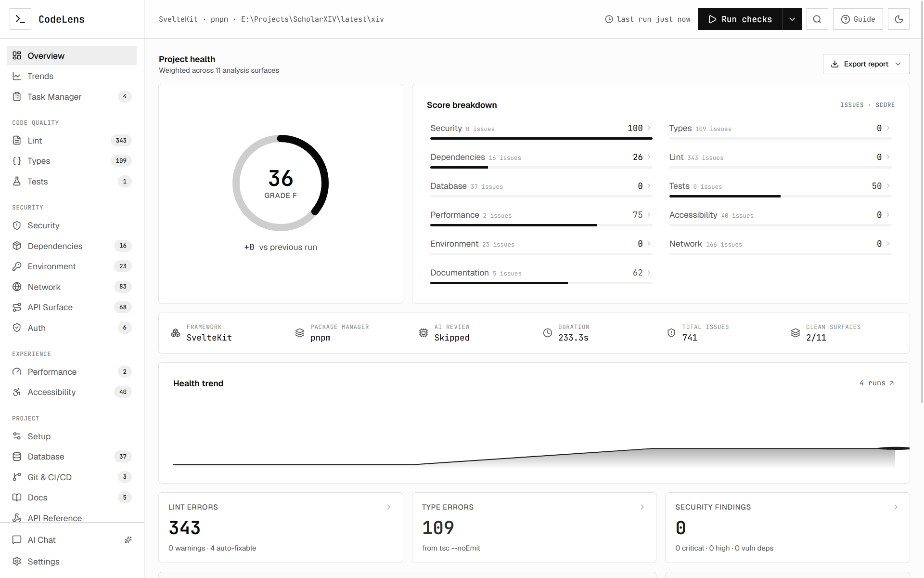Screen dimensions: 924x578
Task: Click the Framework SvelteKit icon
Action: [176, 333]
